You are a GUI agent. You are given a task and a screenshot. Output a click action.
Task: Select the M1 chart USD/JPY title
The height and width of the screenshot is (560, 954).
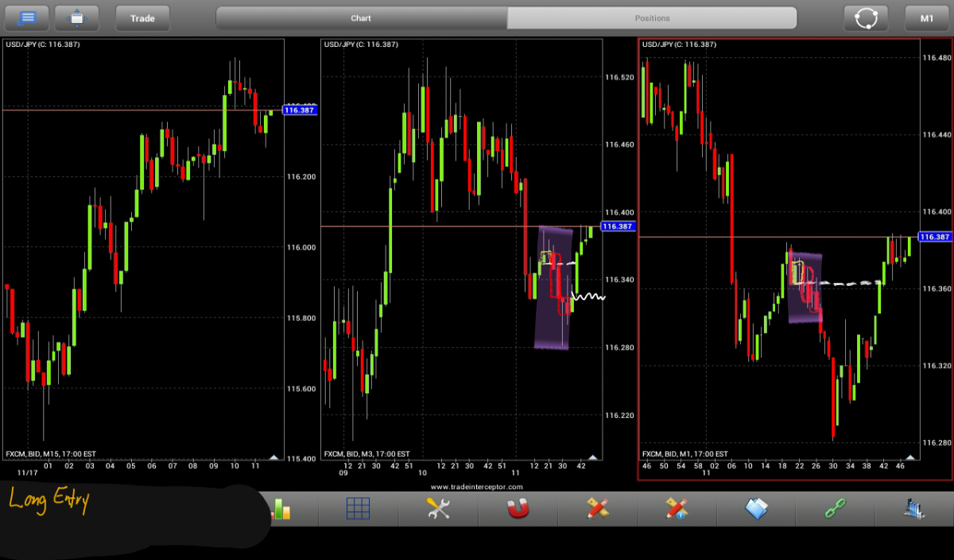679,44
